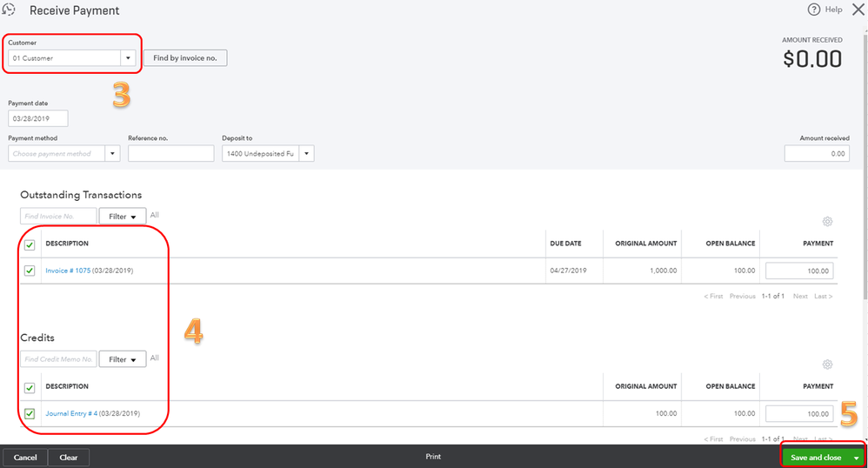The height and width of the screenshot is (468, 868).
Task: Click Print in the bottom bar
Action: tap(433, 457)
